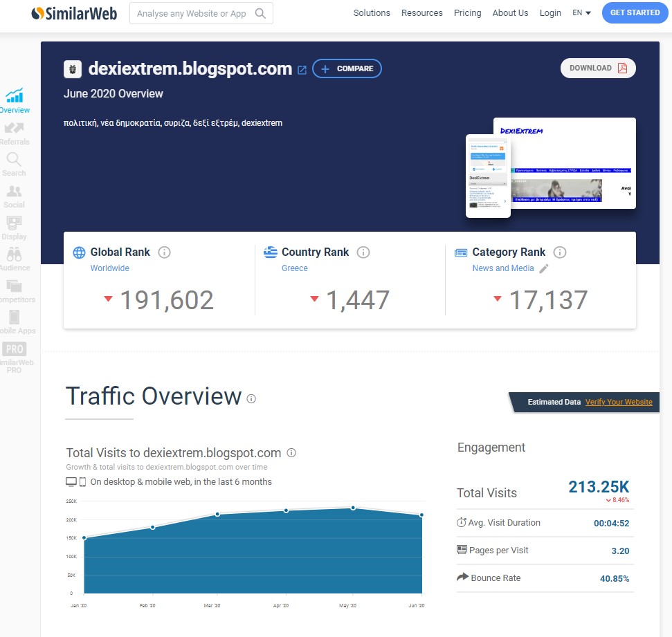Click the SimilarWeb PRO badge icon
672x637 pixels.
tap(14, 349)
